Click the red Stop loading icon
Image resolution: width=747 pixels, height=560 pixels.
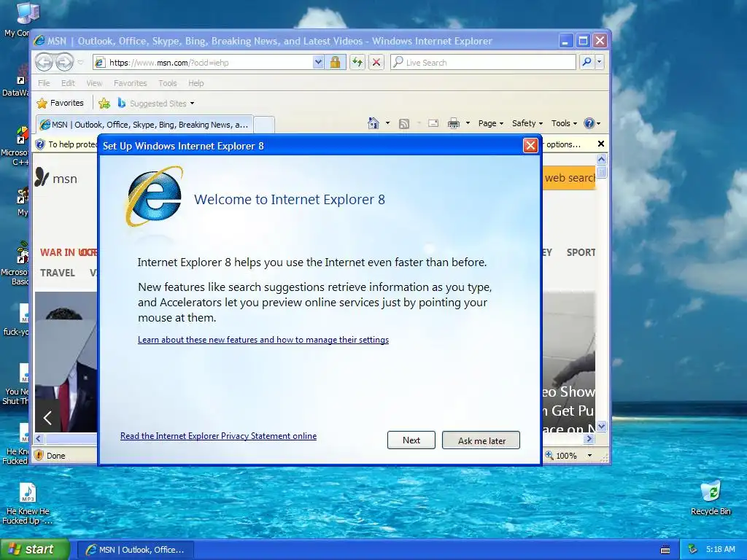pos(376,63)
